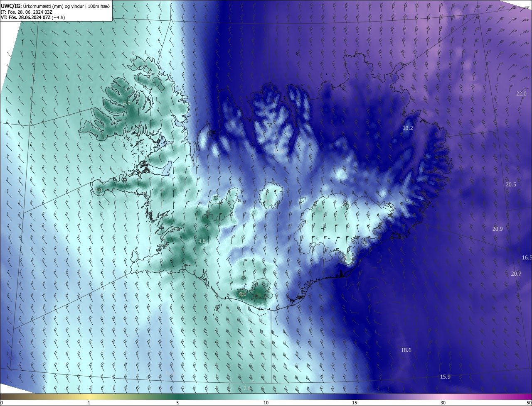The image size is (532, 406).
Task: Click the 20.9 value on the map
Action: click(x=498, y=229)
